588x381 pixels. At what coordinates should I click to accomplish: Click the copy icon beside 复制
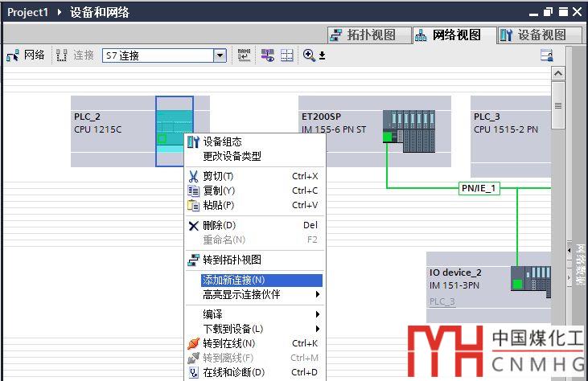click(x=194, y=190)
